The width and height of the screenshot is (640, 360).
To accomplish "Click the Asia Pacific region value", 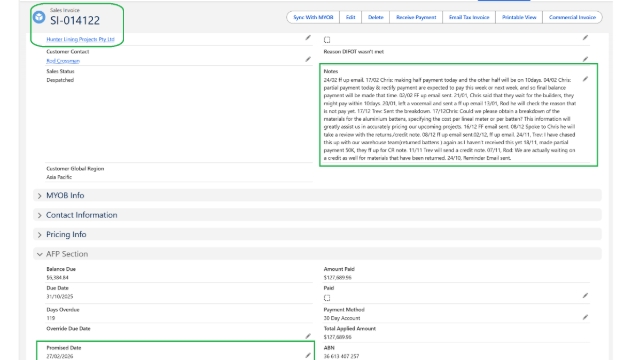I will pos(59,177).
